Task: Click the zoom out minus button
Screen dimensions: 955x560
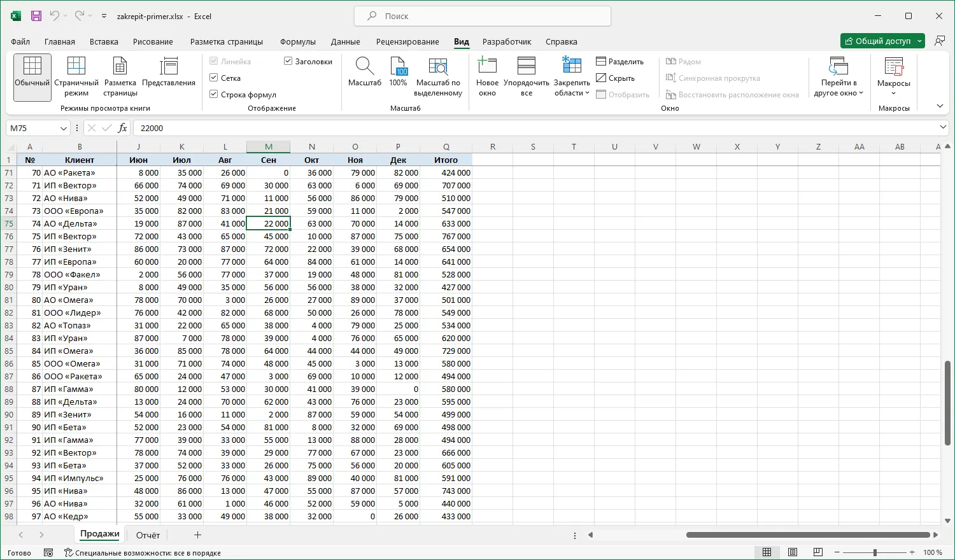Action: click(x=837, y=552)
